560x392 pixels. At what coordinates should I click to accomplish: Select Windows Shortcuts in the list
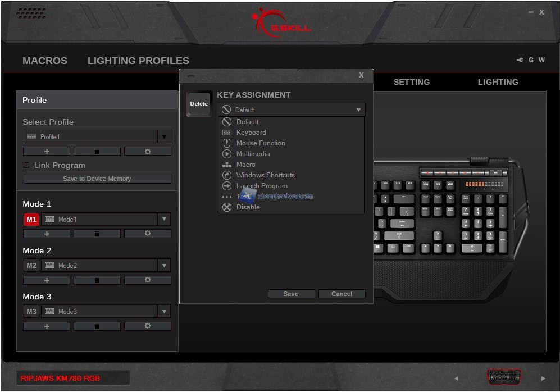(265, 175)
